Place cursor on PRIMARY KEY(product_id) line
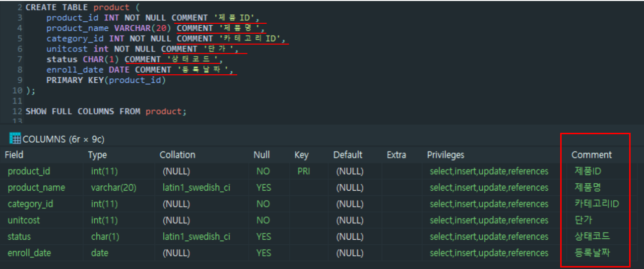Viewport: 644px width, 269px height. point(106,80)
